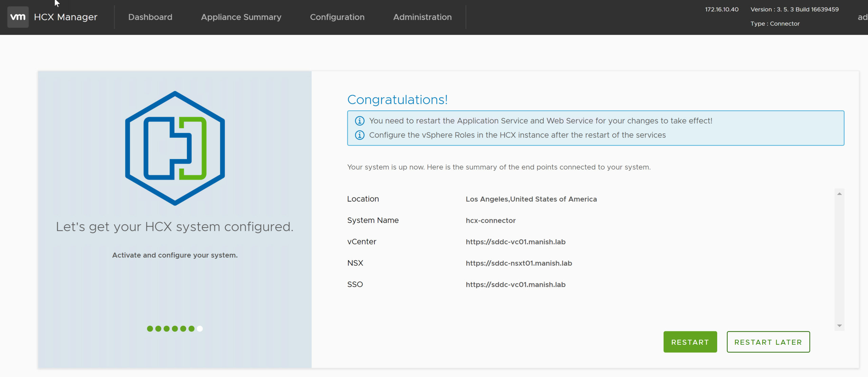
Task: Click the fourth green progress dot
Action: tap(175, 328)
